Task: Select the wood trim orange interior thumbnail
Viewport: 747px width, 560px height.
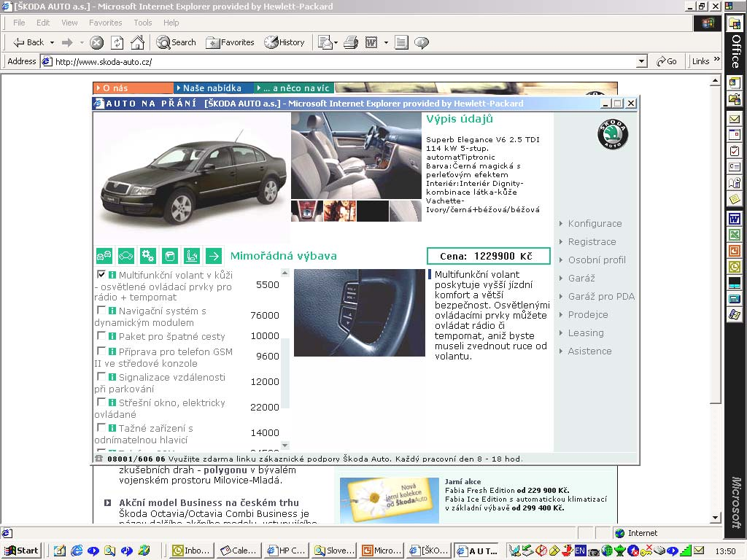Action: [x=340, y=211]
